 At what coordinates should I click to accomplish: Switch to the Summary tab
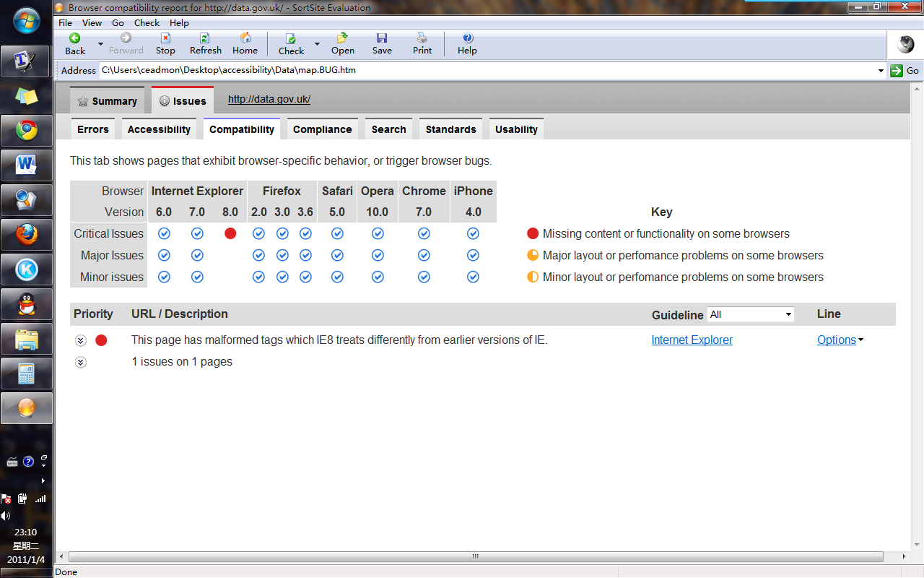[107, 100]
